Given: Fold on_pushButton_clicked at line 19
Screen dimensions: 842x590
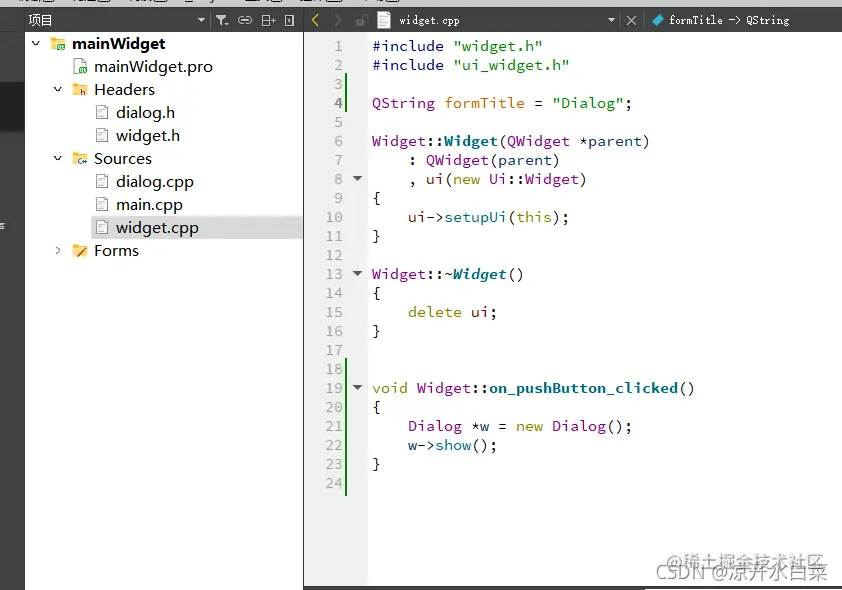Looking at the screenshot, I should (x=358, y=387).
